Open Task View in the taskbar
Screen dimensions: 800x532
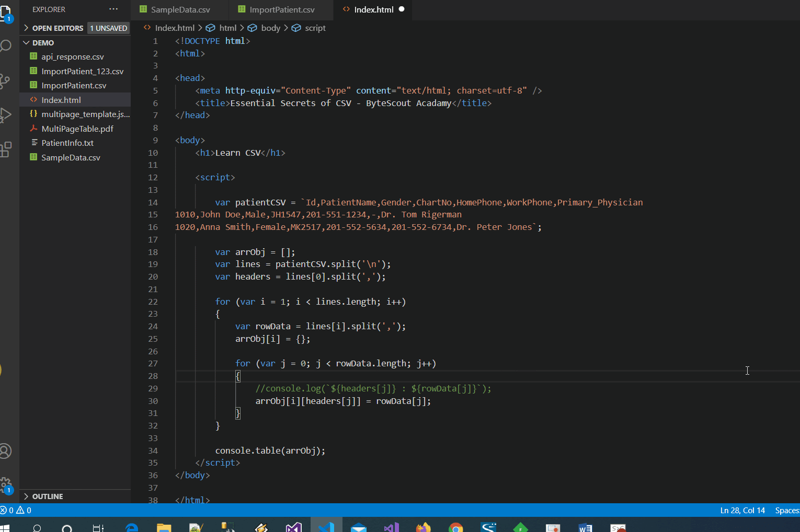click(98, 528)
